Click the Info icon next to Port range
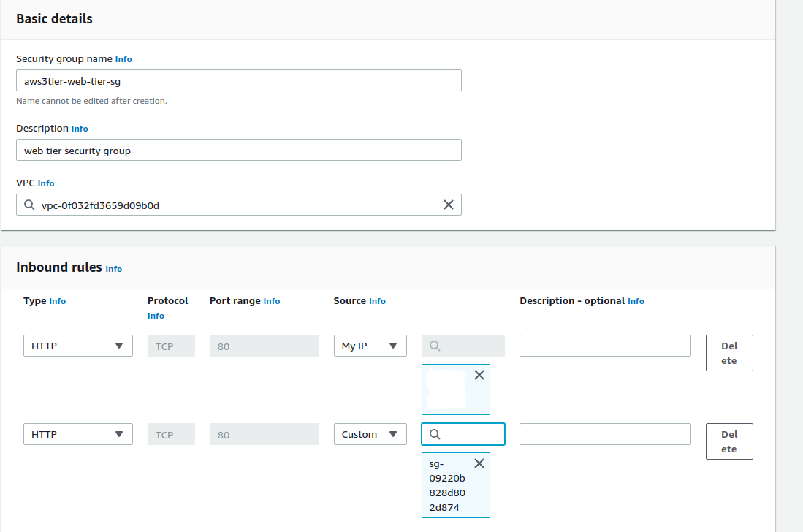 tap(271, 300)
